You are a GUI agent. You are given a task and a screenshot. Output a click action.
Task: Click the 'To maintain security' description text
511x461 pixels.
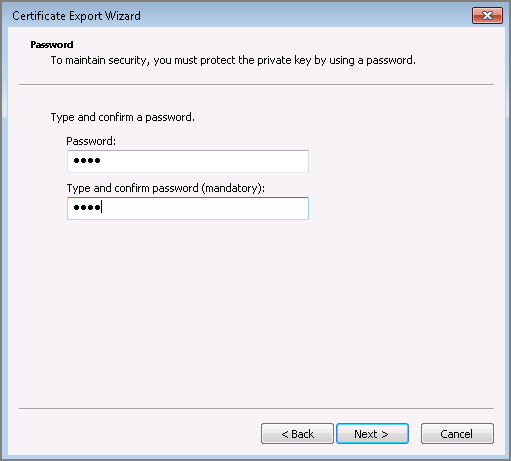233,60
